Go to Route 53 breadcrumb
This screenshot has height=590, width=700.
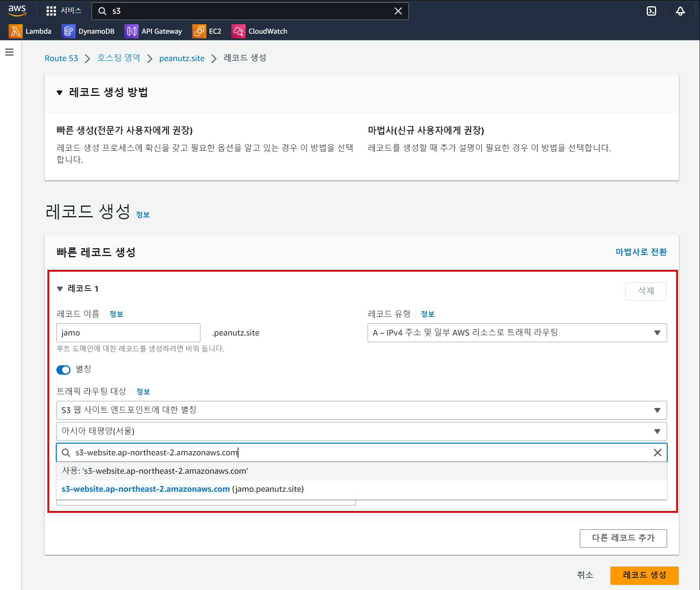pyautogui.click(x=61, y=58)
